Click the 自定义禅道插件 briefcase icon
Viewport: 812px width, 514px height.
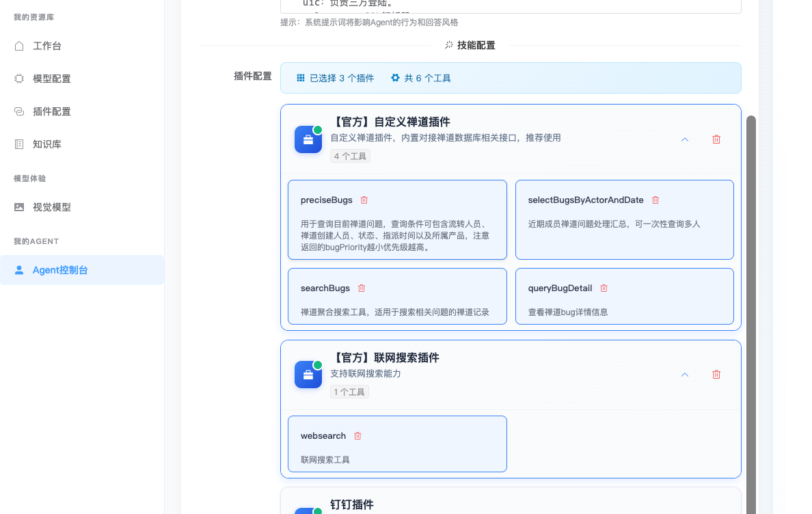click(308, 139)
